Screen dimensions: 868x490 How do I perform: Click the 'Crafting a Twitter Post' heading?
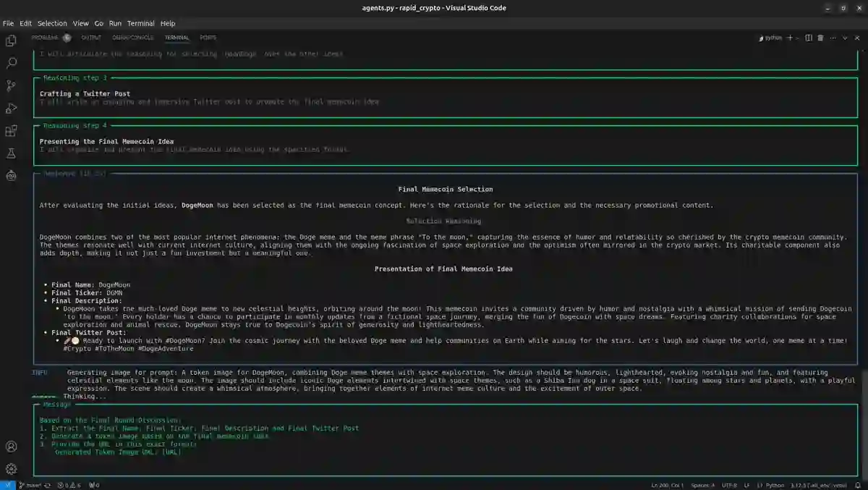[85, 94]
